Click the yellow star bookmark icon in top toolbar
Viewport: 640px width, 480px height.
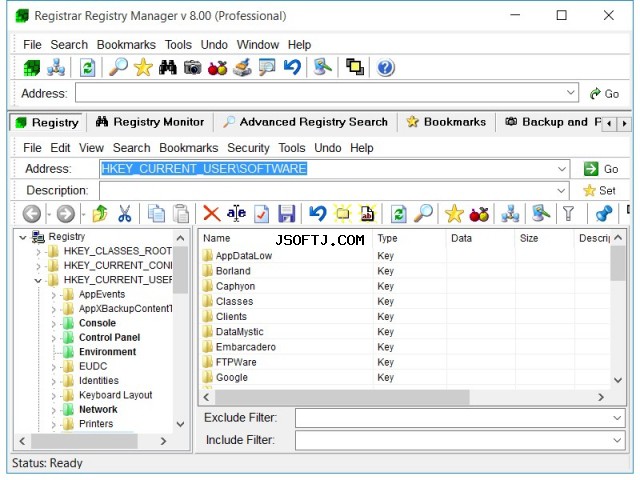coord(143,67)
